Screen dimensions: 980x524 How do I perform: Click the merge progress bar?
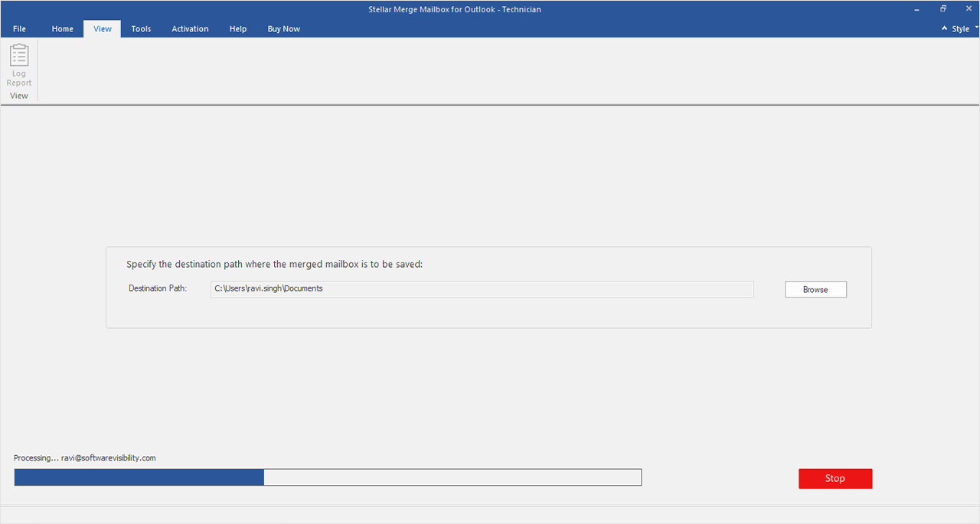coord(328,477)
